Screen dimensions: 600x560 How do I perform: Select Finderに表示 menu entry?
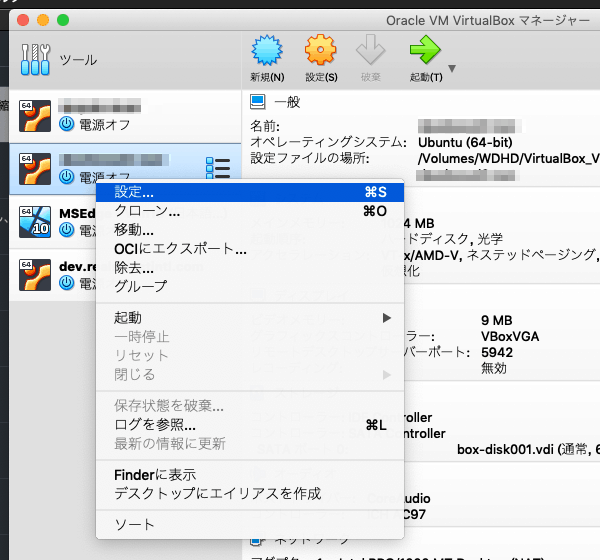pyautogui.click(x=250, y=475)
